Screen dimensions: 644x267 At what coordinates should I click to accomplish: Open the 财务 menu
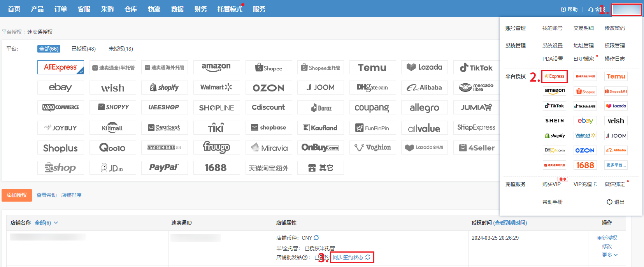click(x=201, y=9)
